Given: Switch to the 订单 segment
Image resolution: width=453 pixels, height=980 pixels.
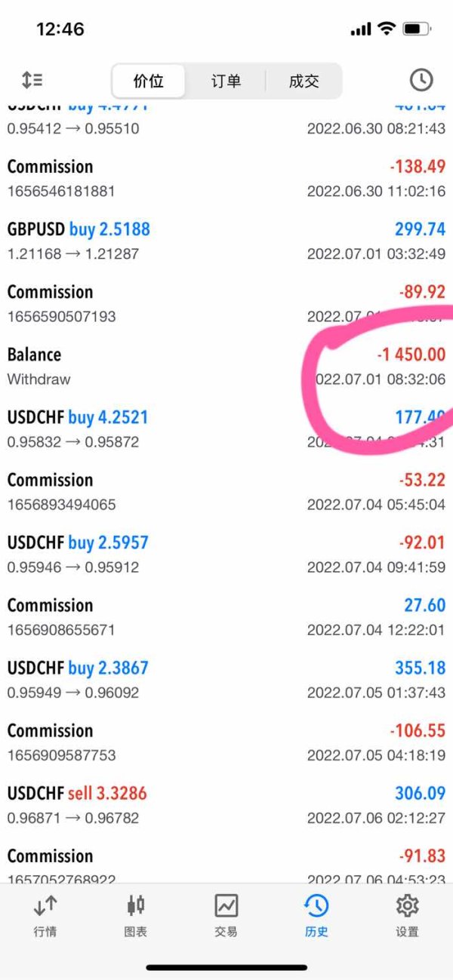Looking at the screenshot, I should coord(226,81).
